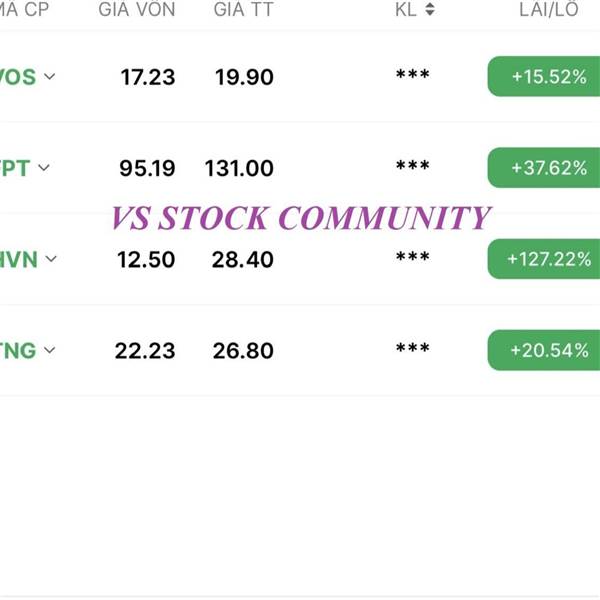Open the FPT stock ticker
The image size is (600, 600).
[x=15, y=168]
